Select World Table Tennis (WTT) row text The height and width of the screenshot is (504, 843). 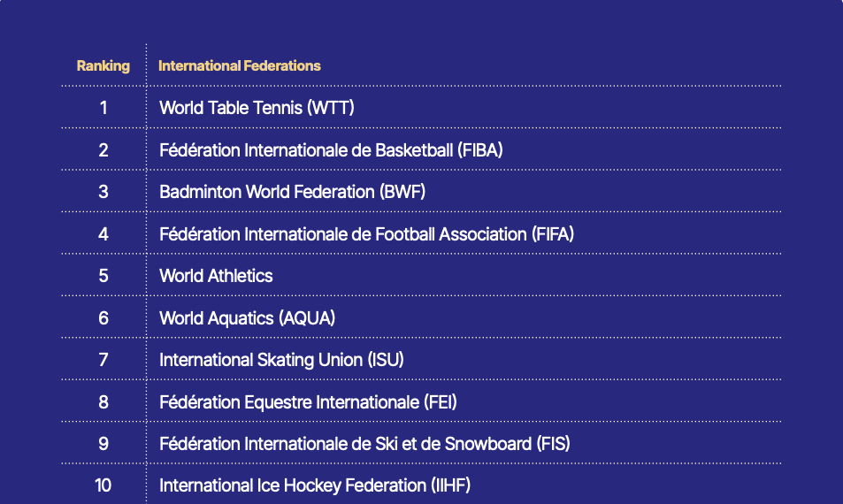[x=257, y=108]
